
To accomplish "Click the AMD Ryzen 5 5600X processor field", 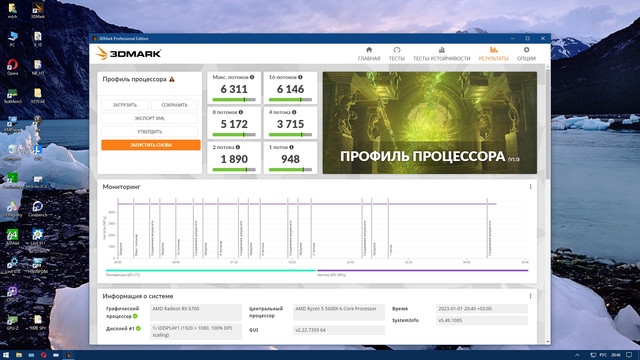I will tap(339, 312).
